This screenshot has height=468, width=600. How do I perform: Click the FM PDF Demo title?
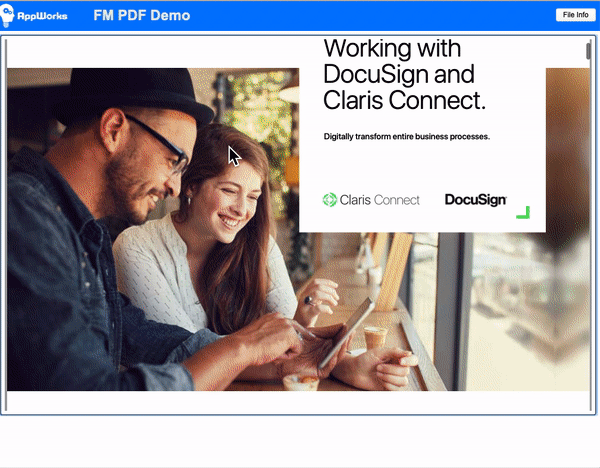(x=142, y=15)
